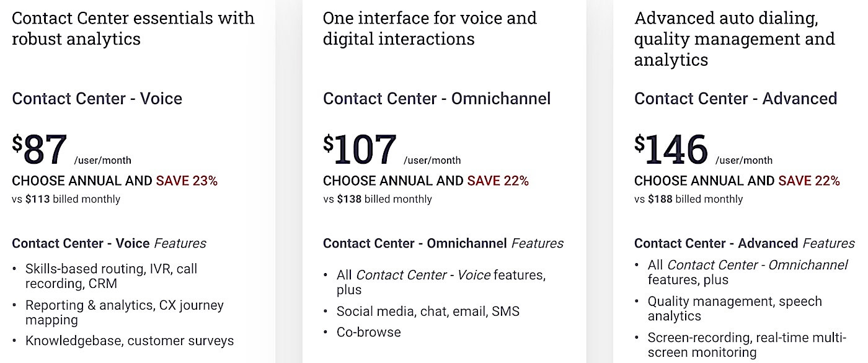Click the Contact Center - Advanced Features heading
Screen dimensions: 868x363
coord(745,243)
